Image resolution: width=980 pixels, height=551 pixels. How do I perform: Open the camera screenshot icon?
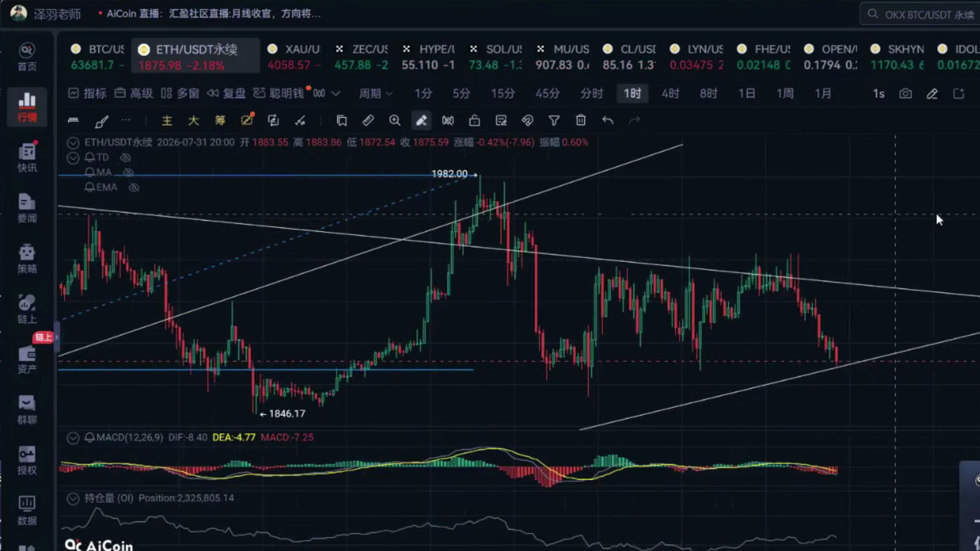tap(905, 94)
